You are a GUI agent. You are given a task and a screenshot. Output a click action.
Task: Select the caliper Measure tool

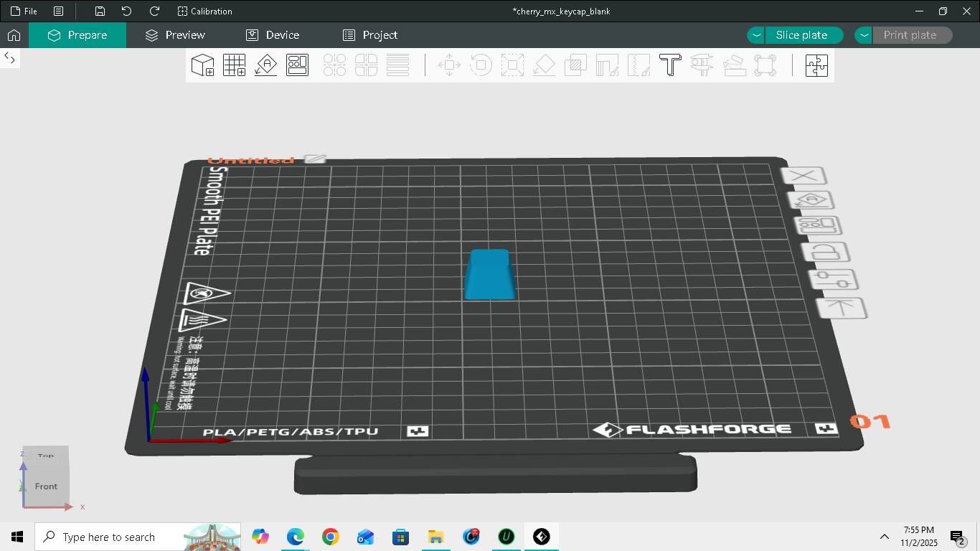(702, 65)
